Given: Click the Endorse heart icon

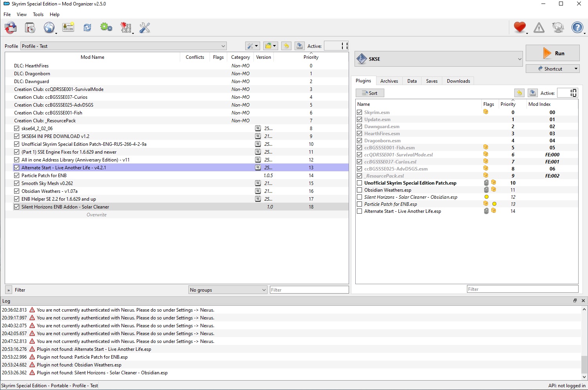Looking at the screenshot, I should pyautogui.click(x=520, y=27).
